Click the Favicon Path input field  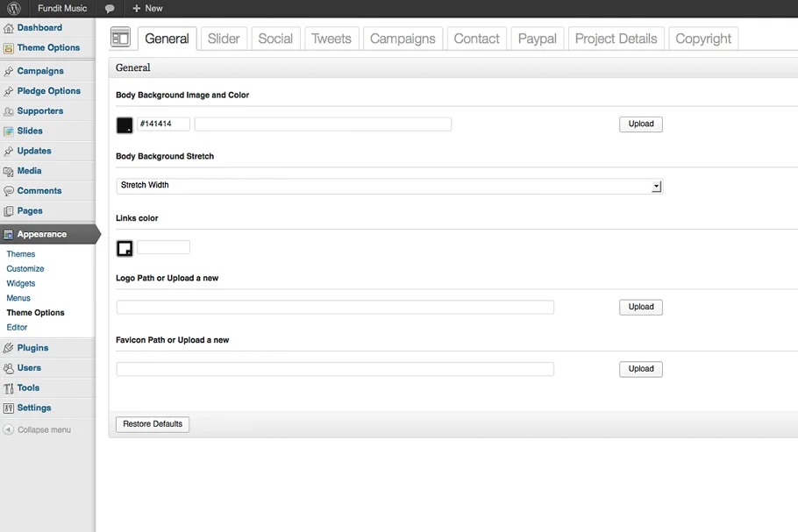click(x=335, y=369)
